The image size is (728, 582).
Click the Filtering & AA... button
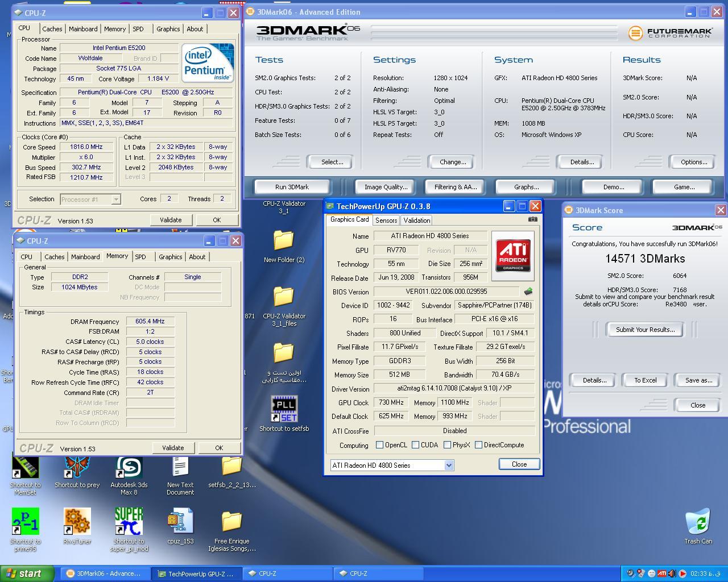tap(456, 187)
